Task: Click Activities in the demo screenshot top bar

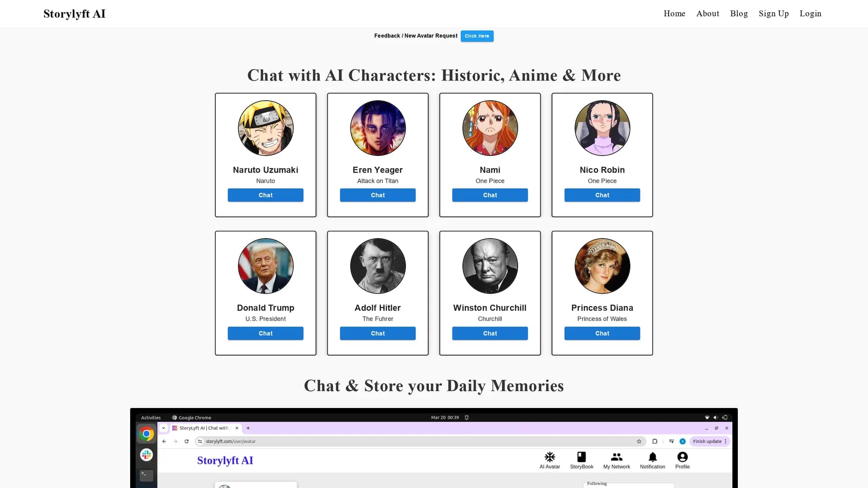Action: 151,418
